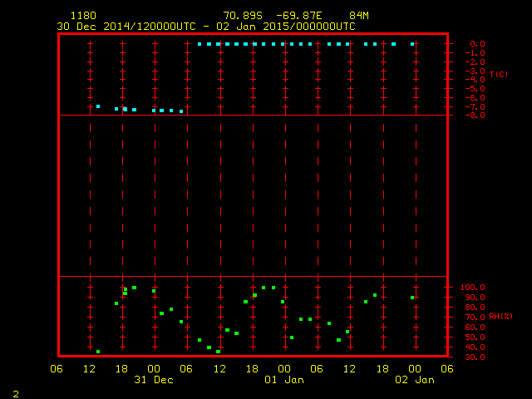The image size is (532, 399).
Task: Click the 31 Dec date label
Action: pos(153,380)
